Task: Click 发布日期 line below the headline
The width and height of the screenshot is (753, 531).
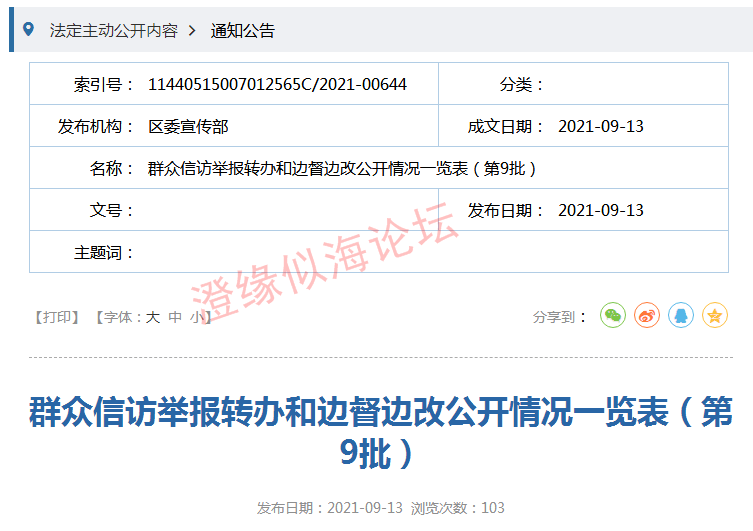Action: pos(329,508)
